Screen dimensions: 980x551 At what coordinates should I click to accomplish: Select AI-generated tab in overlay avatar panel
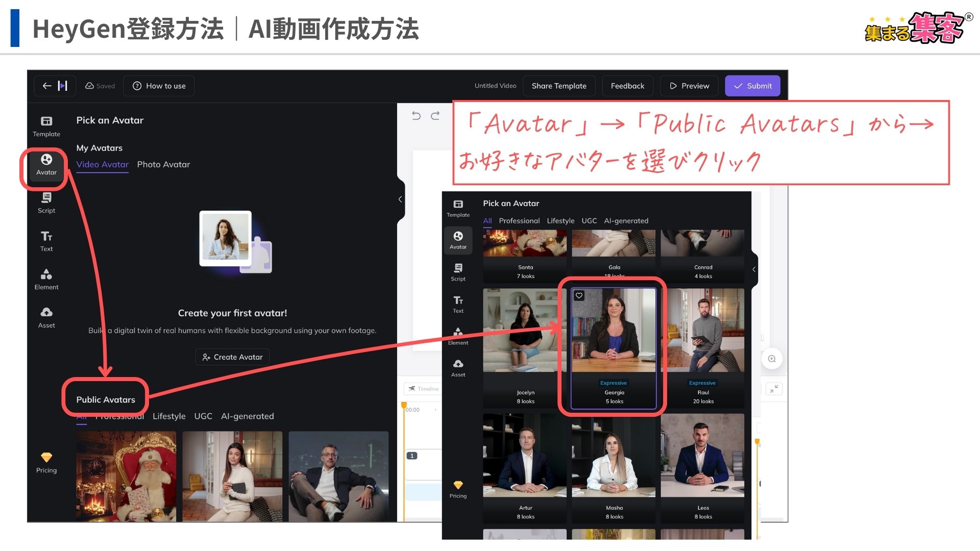(x=626, y=221)
